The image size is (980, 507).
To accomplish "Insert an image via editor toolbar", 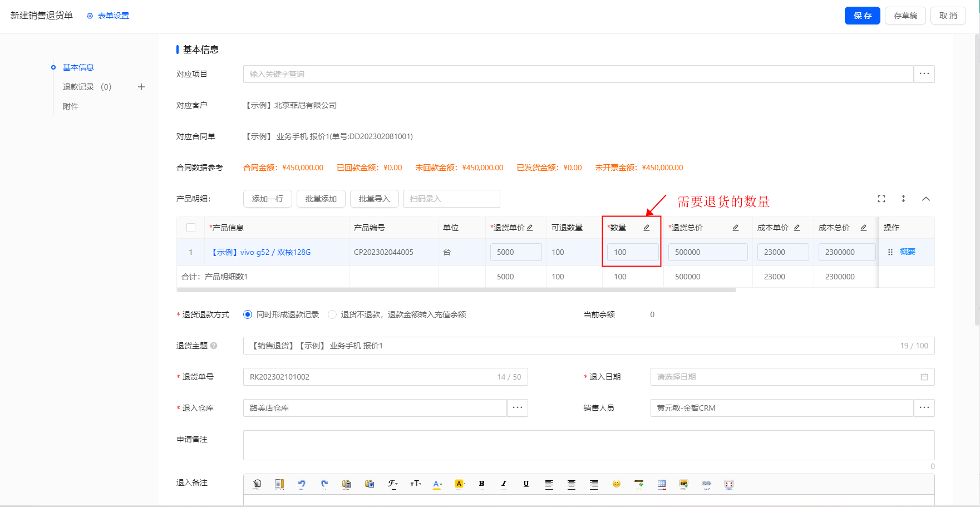I will coord(684,484).
